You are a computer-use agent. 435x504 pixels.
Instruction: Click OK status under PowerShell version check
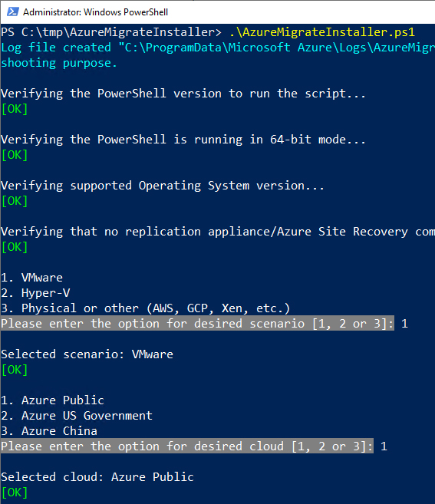pyautogui.click(x=15, y=109)
